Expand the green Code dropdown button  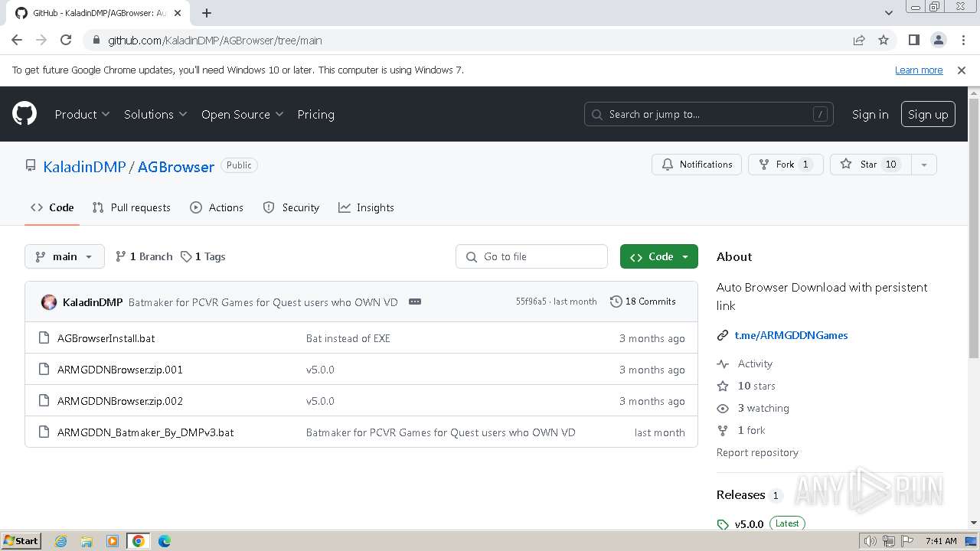[659, 256]
